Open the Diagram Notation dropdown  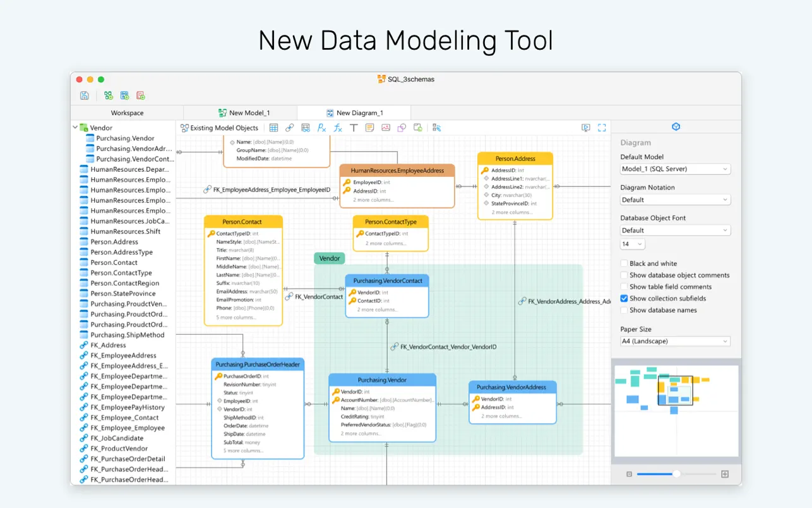point(676,200)
